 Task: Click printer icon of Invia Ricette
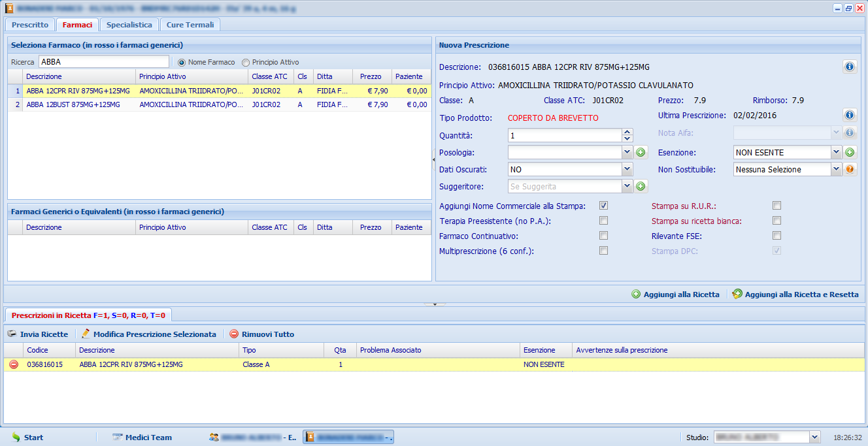[x=12, y=334]
